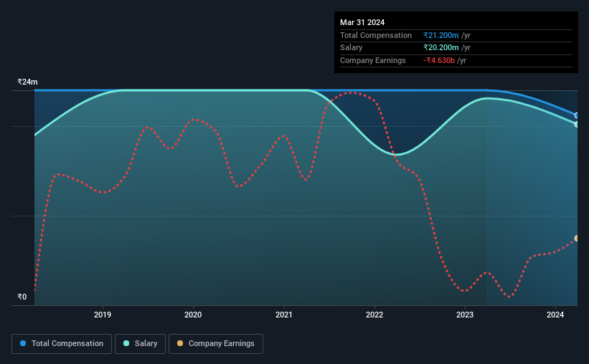Click the 2019 x-axis label
589x364 pixels.
point(103,315)
